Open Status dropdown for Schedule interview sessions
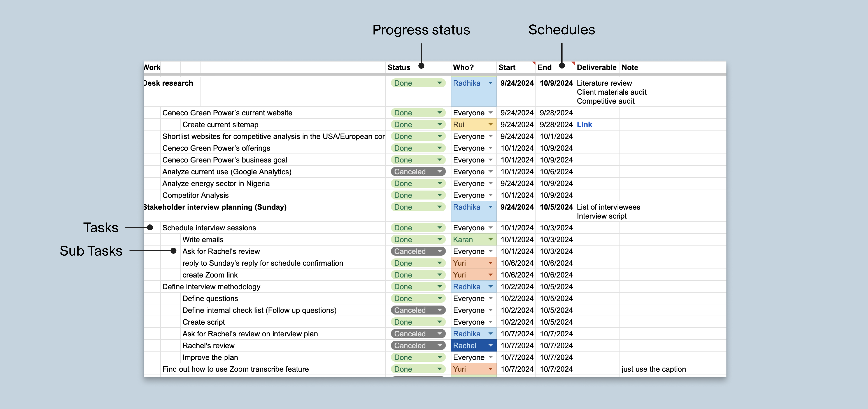The height and width of the screenshot is (409, 868). (418, 228)
